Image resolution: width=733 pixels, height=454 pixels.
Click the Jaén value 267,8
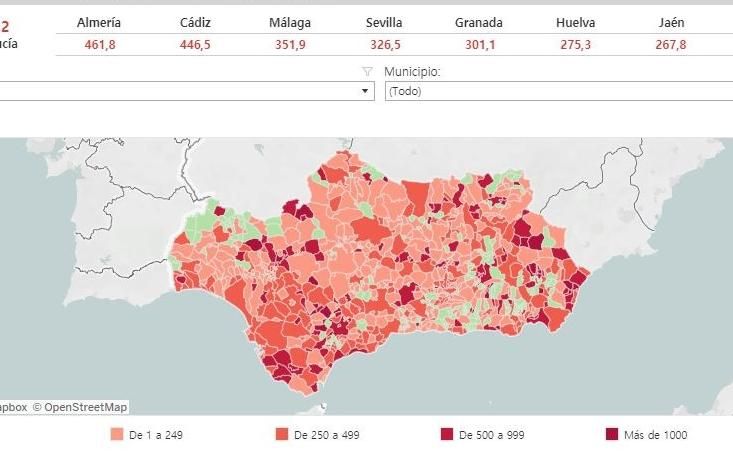tap(671, 45)
